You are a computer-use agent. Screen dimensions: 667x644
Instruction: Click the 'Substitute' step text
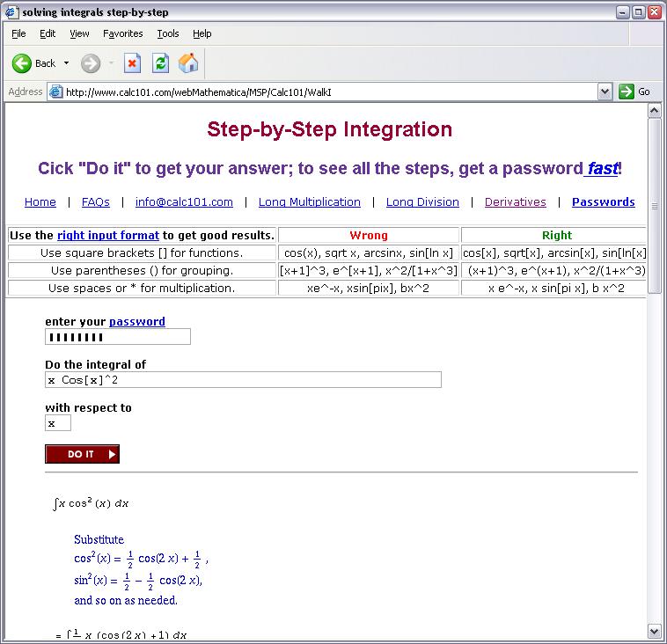coord(99,539)
